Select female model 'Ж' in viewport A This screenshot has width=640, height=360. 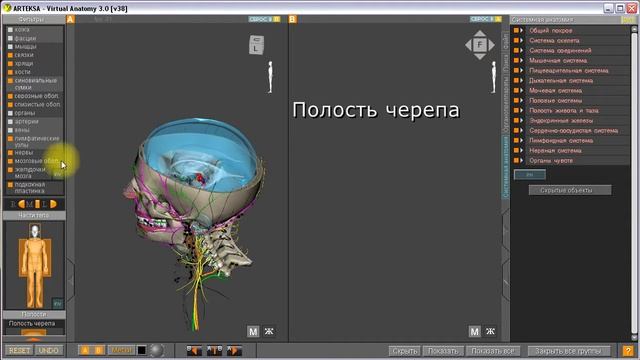pyautogui.click(x=269, y=331)
